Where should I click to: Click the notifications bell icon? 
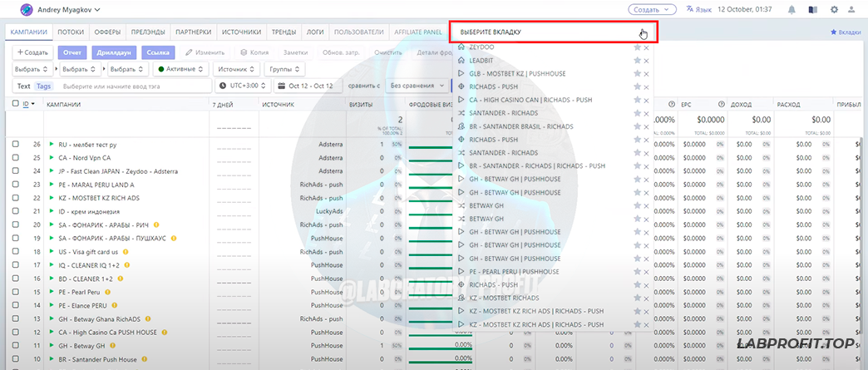(791, 10)
